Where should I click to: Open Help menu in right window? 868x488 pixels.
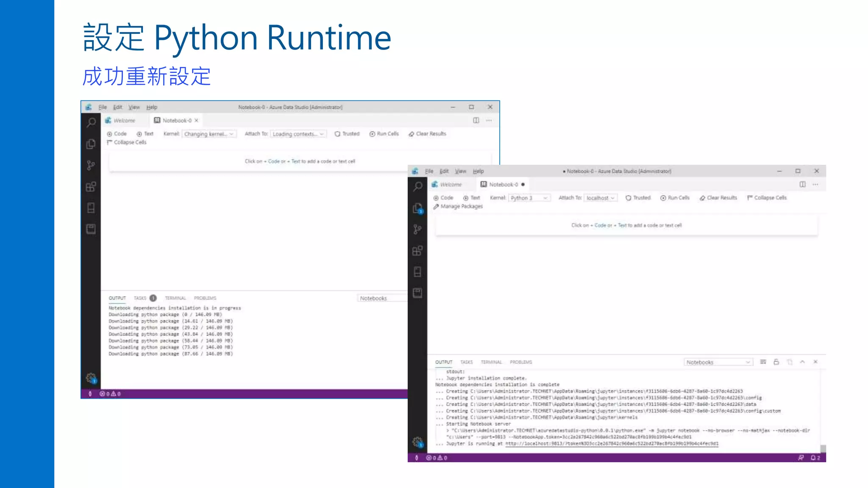coord(478,171)
